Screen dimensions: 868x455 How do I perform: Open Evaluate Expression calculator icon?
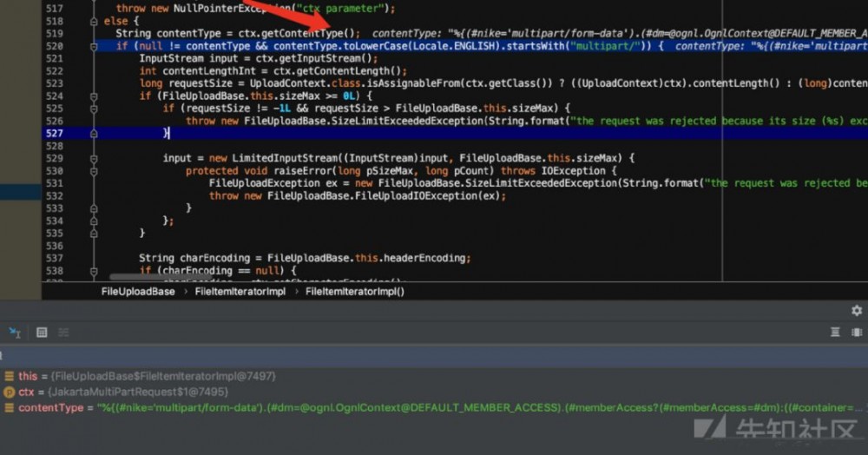[x=42, y=332]
